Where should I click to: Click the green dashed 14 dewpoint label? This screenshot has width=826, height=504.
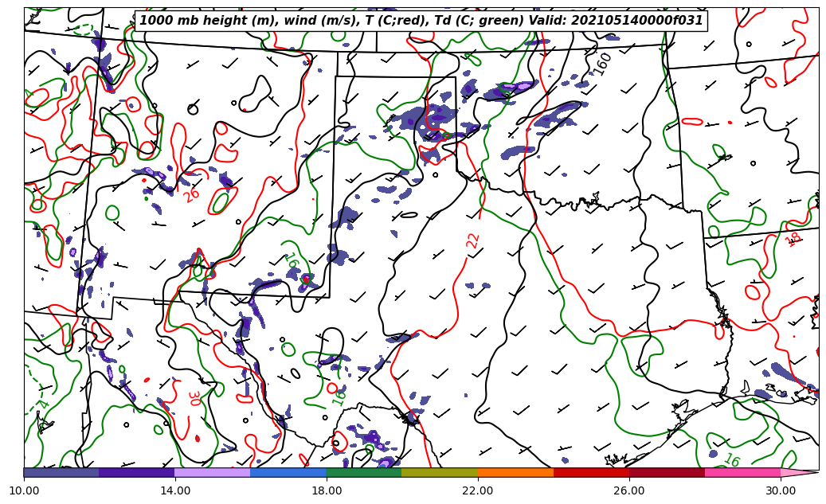[42, 405]
